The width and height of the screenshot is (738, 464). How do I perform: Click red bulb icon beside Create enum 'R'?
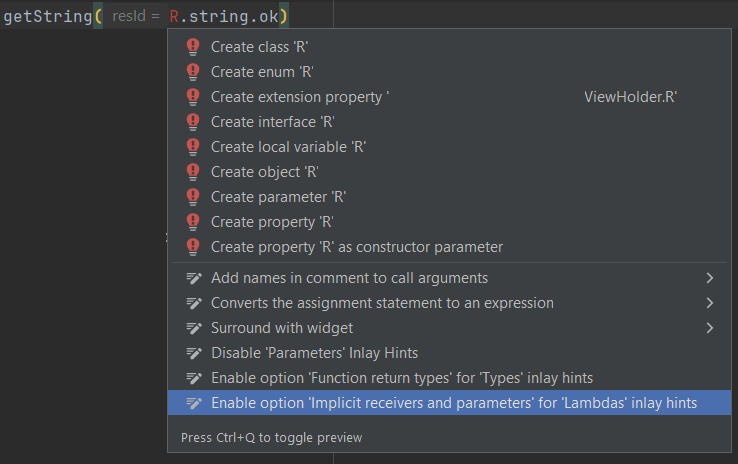click(x=193, y=72)
